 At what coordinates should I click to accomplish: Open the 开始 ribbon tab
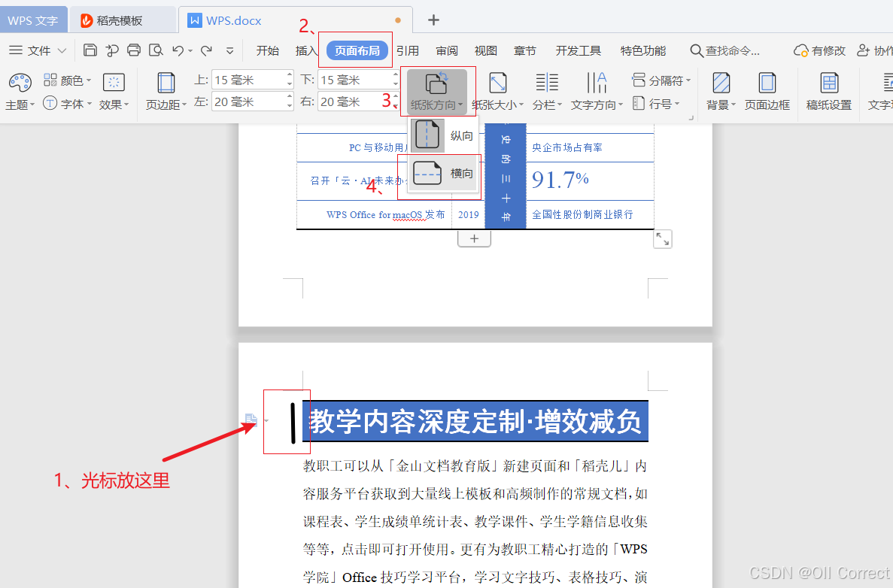tap(267, 50)
